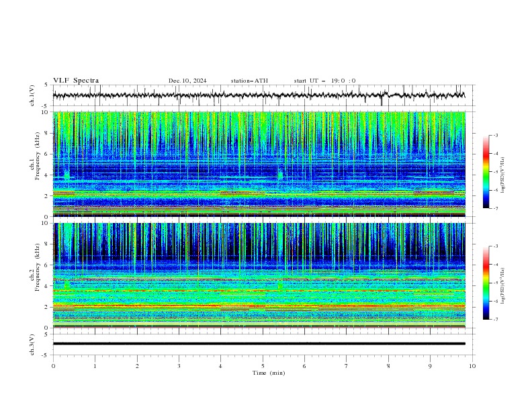
Task: Click the "-7" label on ch.1 color bar
Action: click(x=496, y=208)
